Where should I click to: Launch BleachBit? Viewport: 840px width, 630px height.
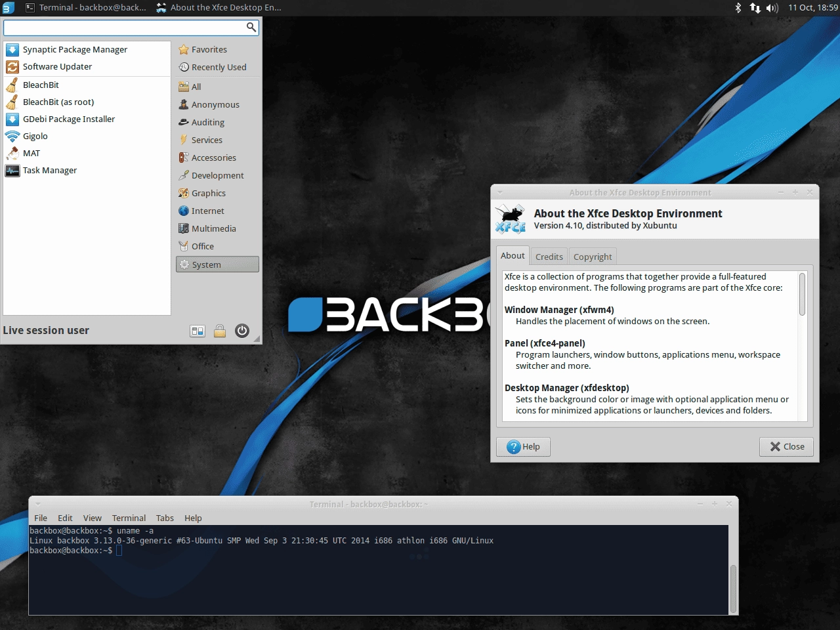pyautogui.click(x=87, y=85)
